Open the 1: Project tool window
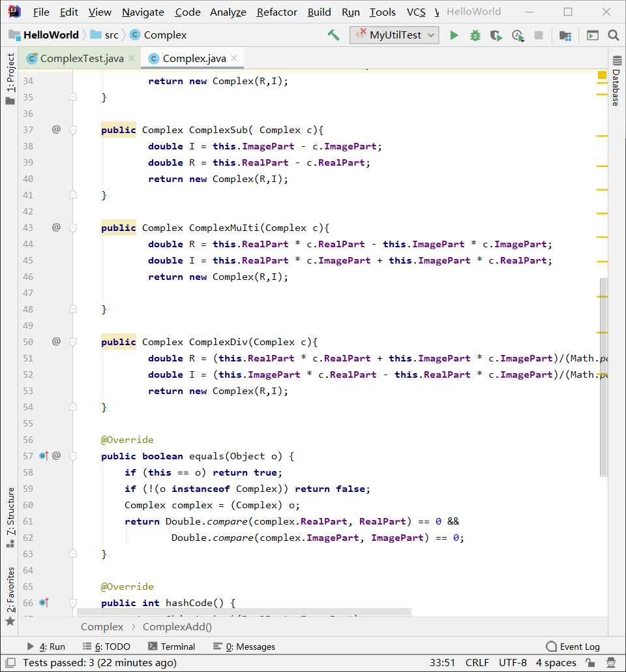626x672 pixels. point(10,79)
